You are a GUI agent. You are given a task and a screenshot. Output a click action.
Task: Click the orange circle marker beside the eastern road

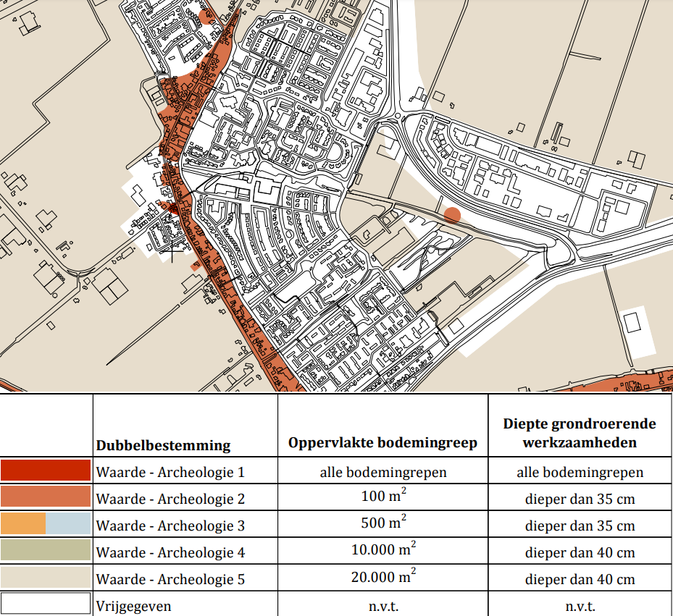coord(452,215)
